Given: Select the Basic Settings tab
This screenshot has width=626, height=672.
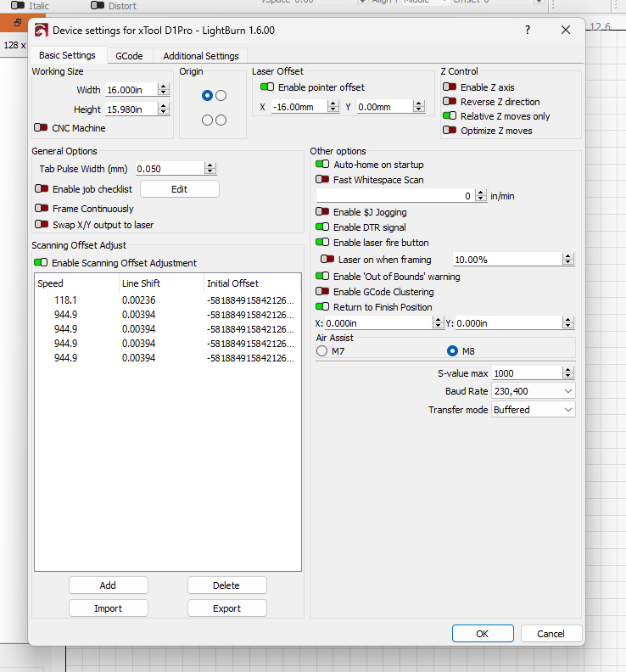Looking at the screenshot, I should (x=67, y=55).
